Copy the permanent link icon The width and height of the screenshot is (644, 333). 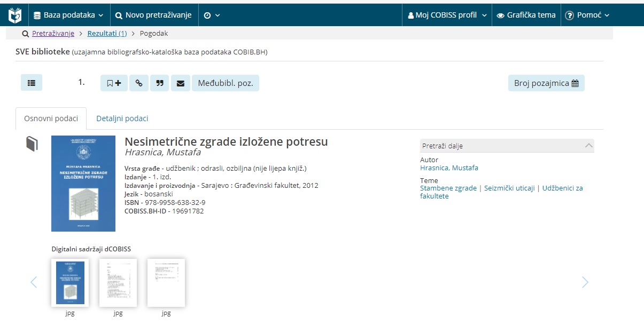139,83
